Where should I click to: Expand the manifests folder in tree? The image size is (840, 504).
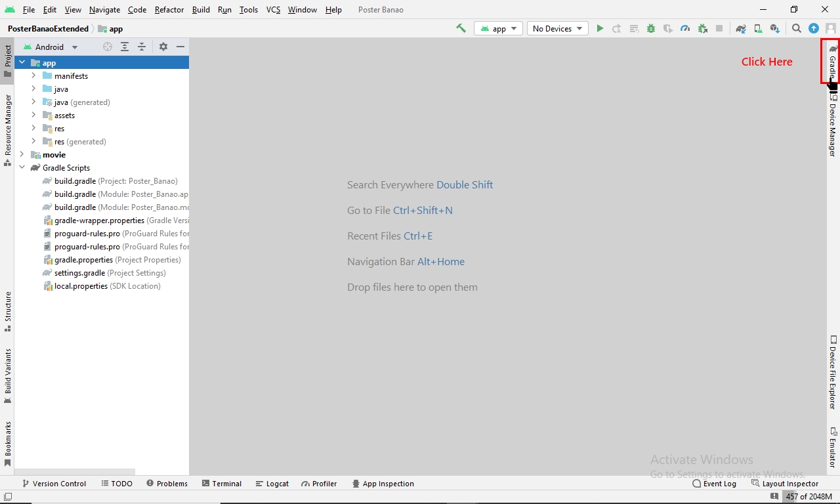[x=33, y=75]
